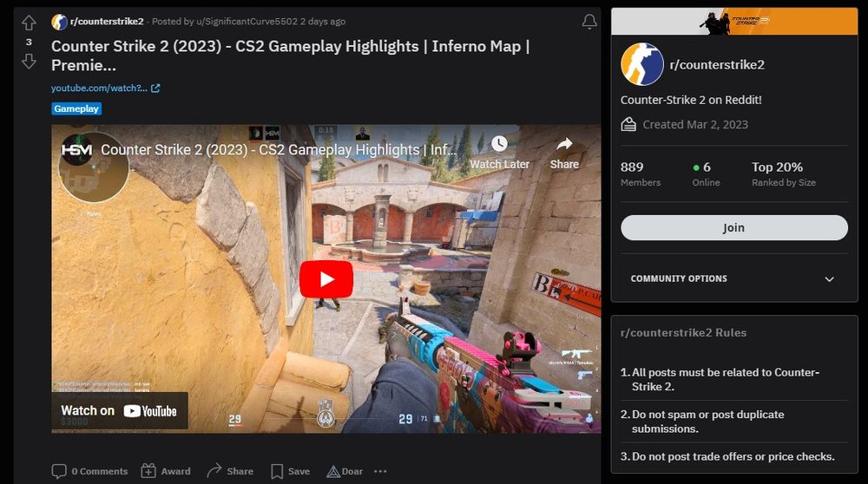Click the external link icon beside youtube.com
Viewport: 868px width, 484px height.
(155, 88)
